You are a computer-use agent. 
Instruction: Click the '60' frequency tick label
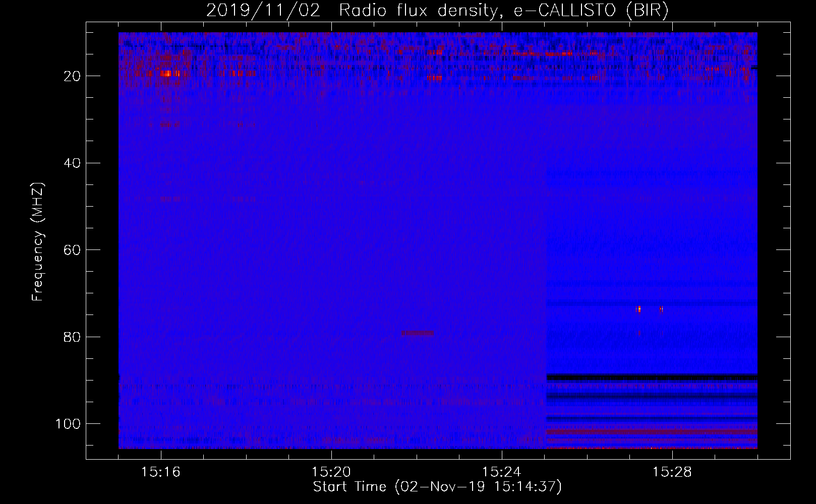73,250
